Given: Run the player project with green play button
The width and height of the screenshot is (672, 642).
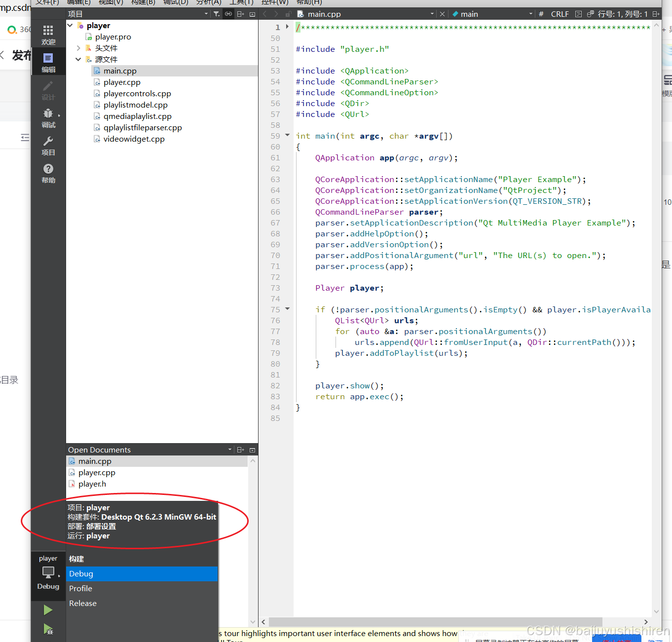Looking at the screenshot, I should click(x=47, y=609).
